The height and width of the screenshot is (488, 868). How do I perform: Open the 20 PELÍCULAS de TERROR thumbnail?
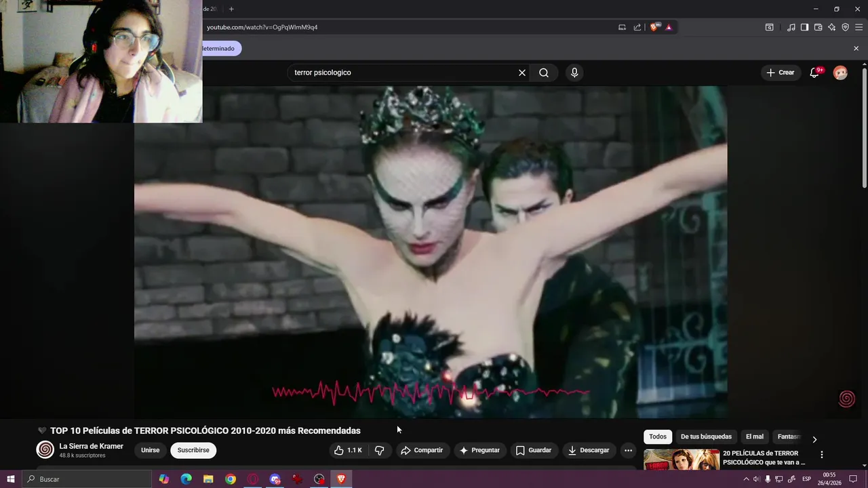point(682,459)
